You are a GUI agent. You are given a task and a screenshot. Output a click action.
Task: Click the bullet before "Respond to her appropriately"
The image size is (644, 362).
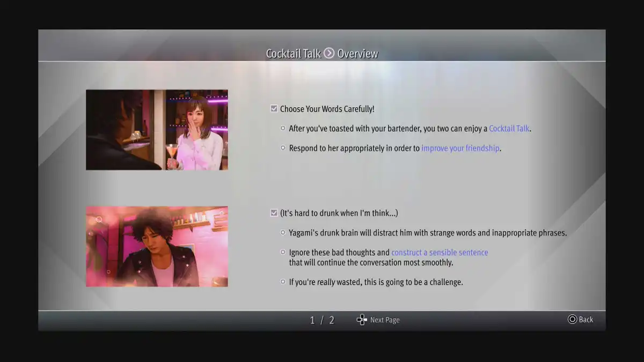click(x=283, y=148)
